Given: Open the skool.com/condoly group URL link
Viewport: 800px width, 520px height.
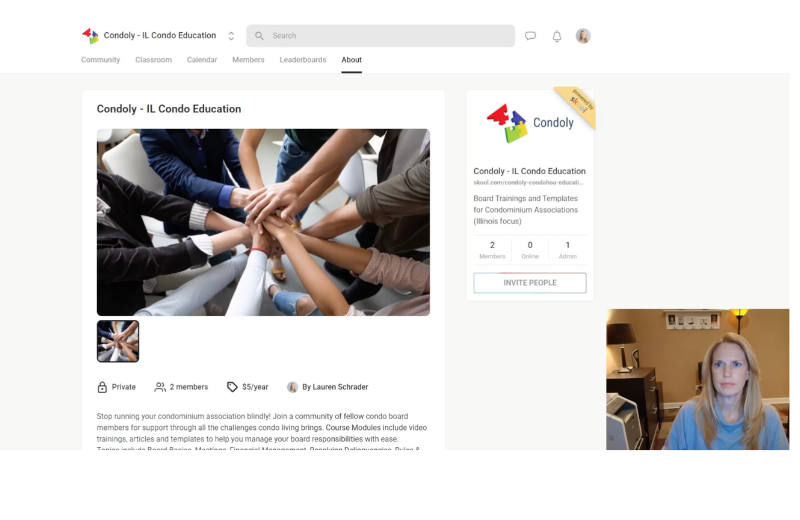Looking at the screenshot, I should [528, 183].
